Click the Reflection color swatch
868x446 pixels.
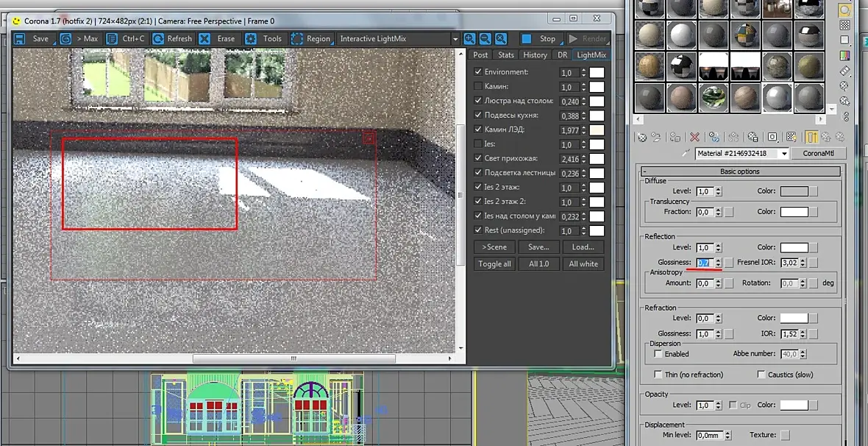tap(794, 248)
